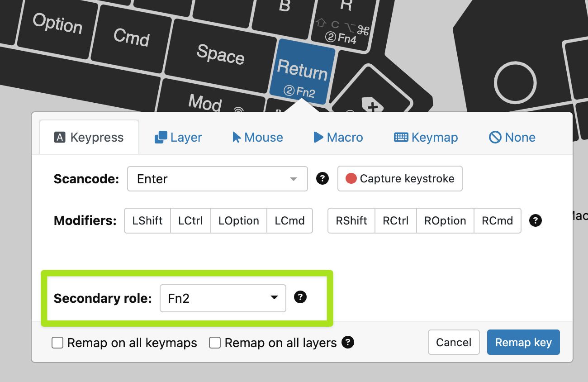Enable the LCmd modifier
The width and height of the screenshot is (588, 382).
point(289,220)
